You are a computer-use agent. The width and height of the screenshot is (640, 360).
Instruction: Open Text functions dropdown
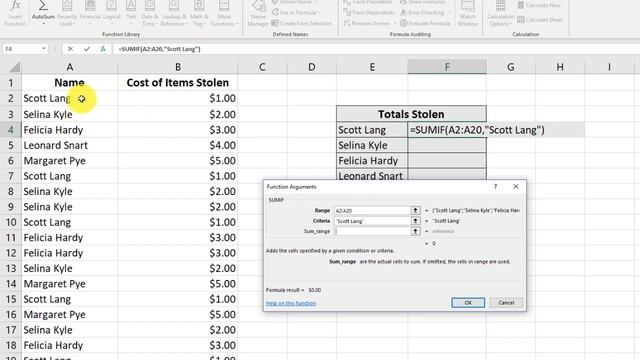coord(131,13)
